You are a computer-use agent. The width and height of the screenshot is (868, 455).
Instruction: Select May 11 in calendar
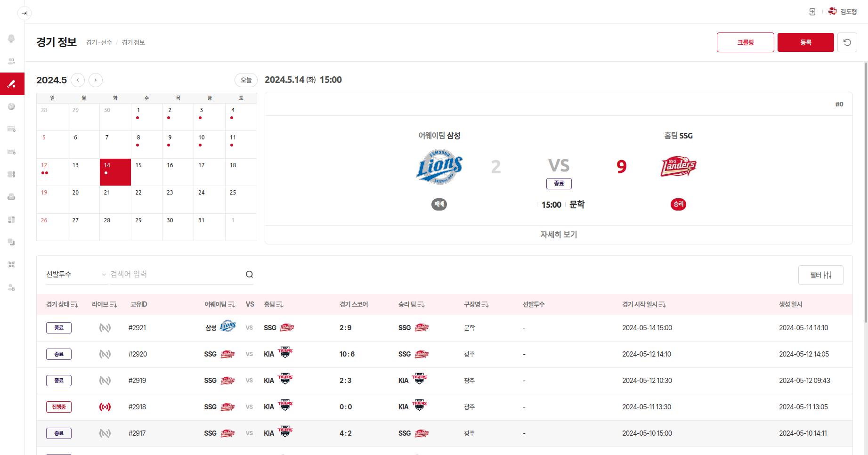[241, 144]
